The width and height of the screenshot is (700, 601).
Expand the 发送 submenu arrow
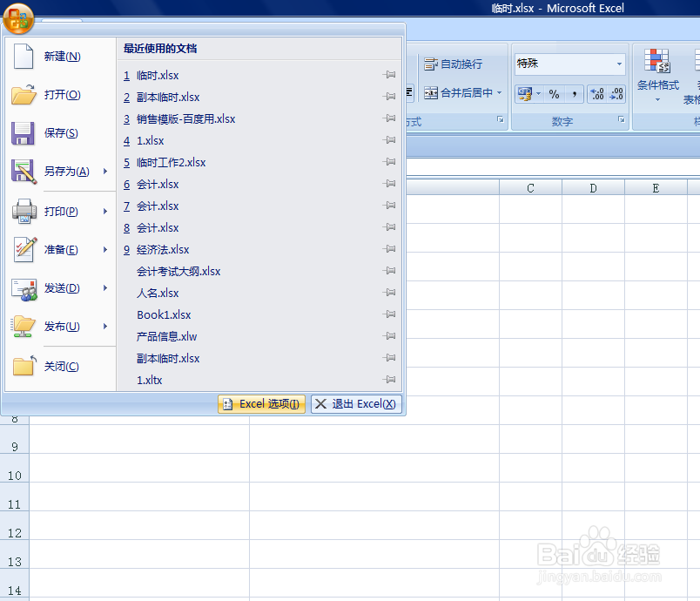coord(105,288)
